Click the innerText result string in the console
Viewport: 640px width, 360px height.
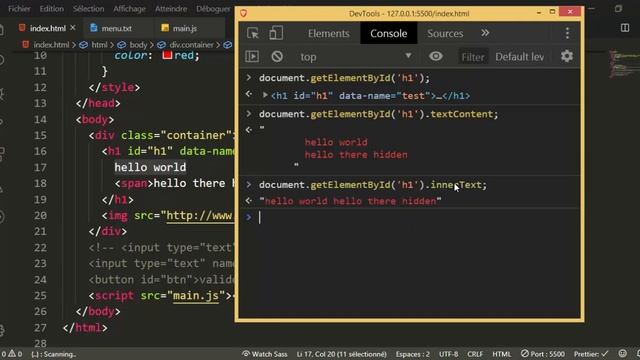(x=350, y=201)
